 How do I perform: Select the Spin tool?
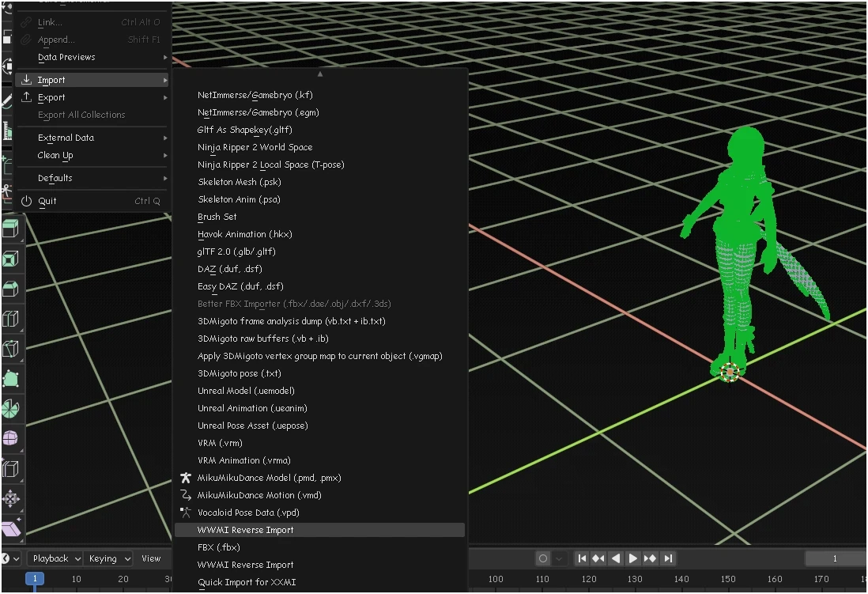point(10,409)
